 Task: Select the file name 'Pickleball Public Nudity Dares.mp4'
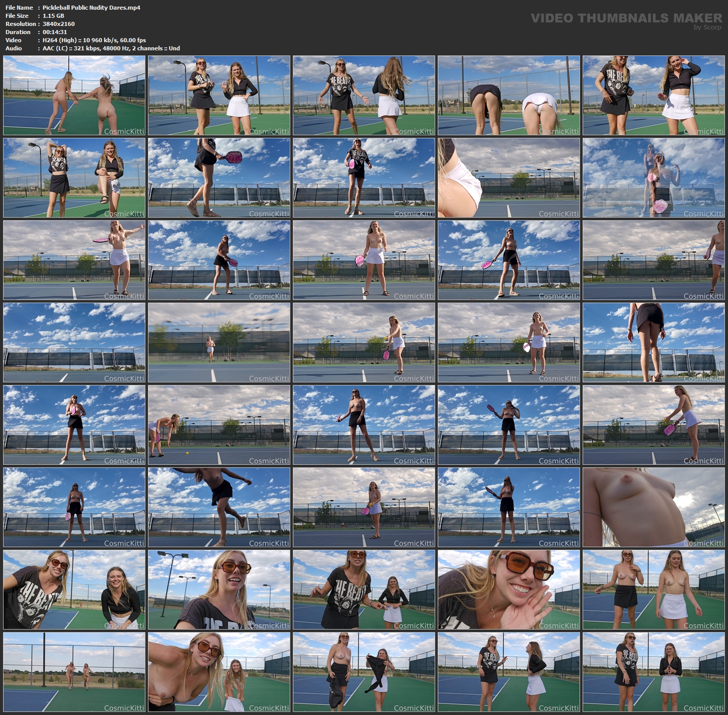(91, 8)
